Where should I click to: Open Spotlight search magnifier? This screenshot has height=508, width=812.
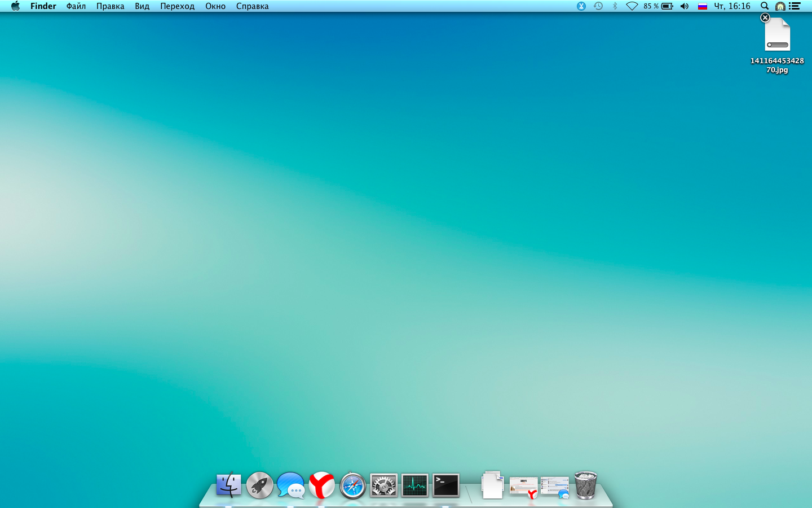[765, 6]
